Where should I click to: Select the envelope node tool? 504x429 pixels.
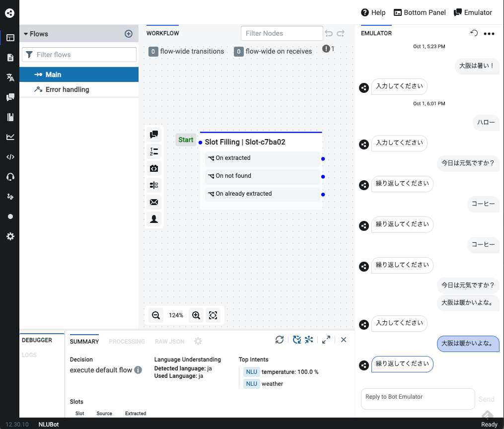pos(154,202)
